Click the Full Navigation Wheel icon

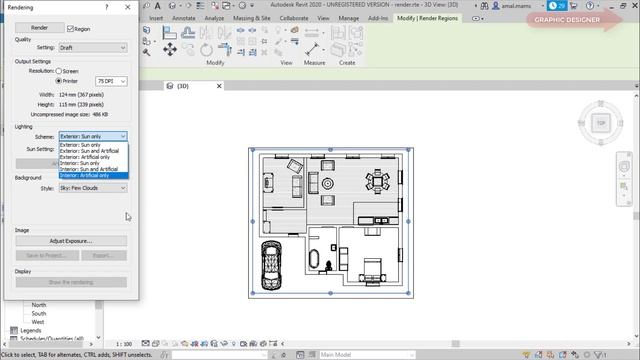click(x=624, y=166)
